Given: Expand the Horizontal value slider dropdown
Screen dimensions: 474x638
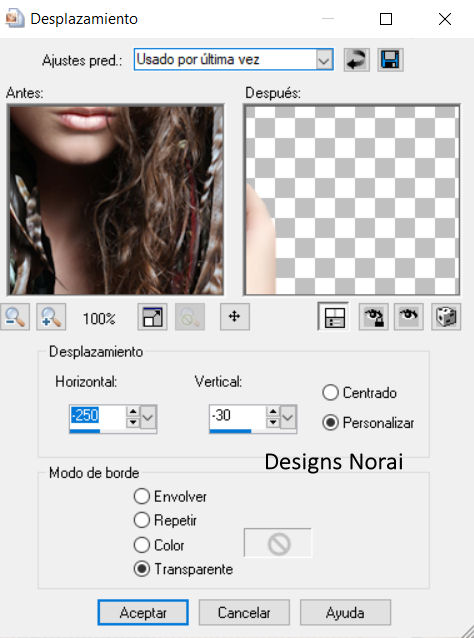Looking at the screenshot, I should (148, 417).
